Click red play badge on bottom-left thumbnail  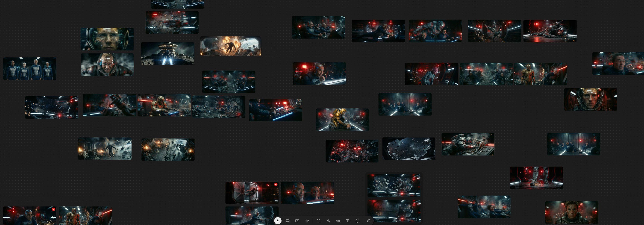54,209
